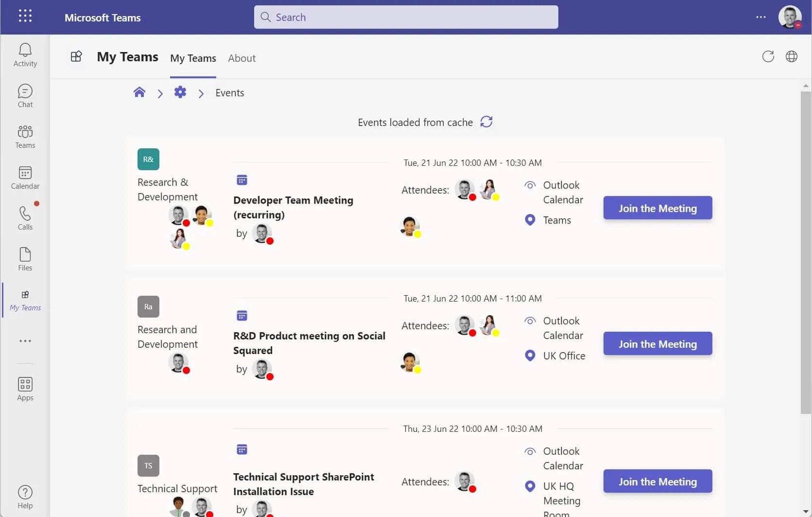Open Calls in the sidebar

tap(25, 218)
